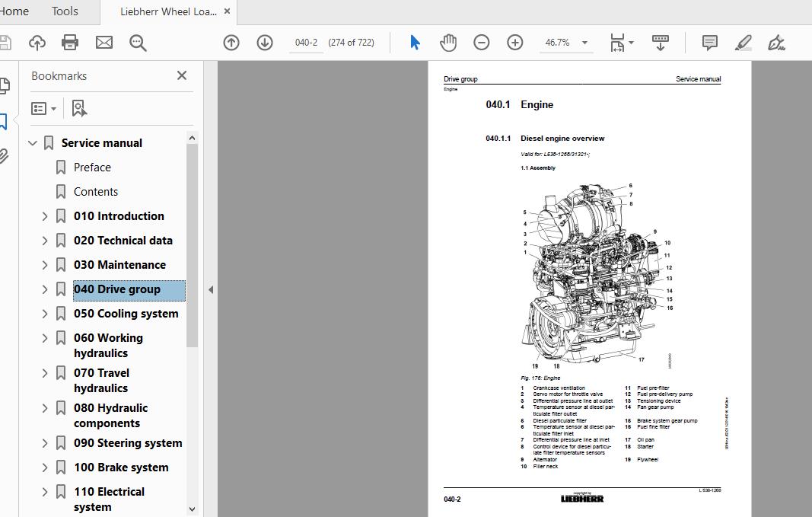
Task: Close the Bookmarks panel
Action: pos(182,75)
